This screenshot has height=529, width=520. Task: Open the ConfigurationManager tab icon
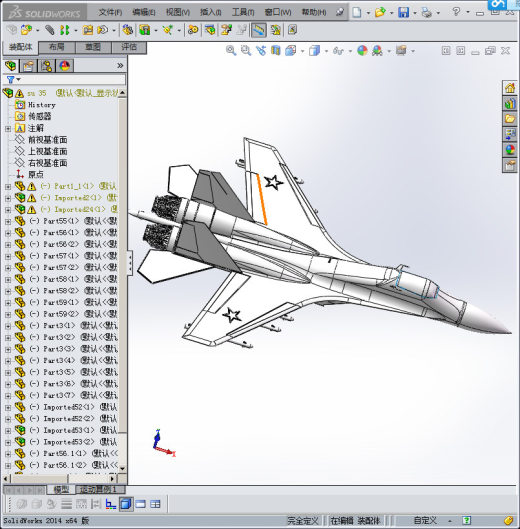(x=46, y=66)
